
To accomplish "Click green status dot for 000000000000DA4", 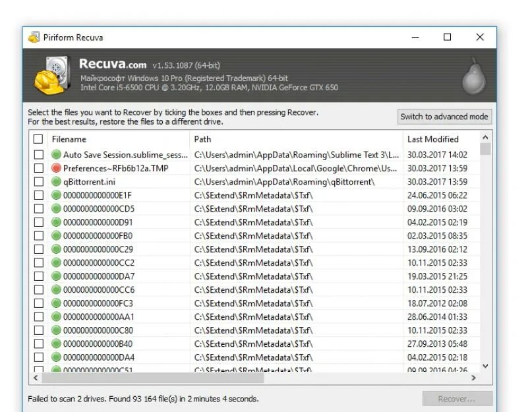I will pos(56,357).
